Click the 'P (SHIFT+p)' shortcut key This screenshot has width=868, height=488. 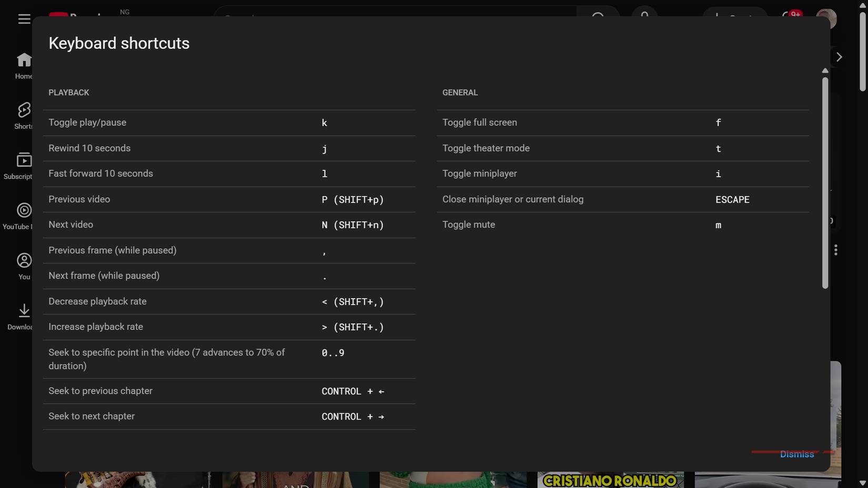[352, 200]
